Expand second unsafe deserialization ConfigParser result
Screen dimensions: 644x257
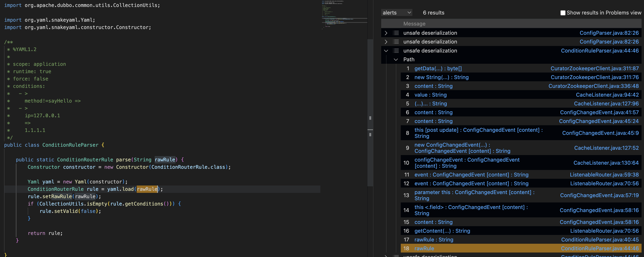point(386,42)
